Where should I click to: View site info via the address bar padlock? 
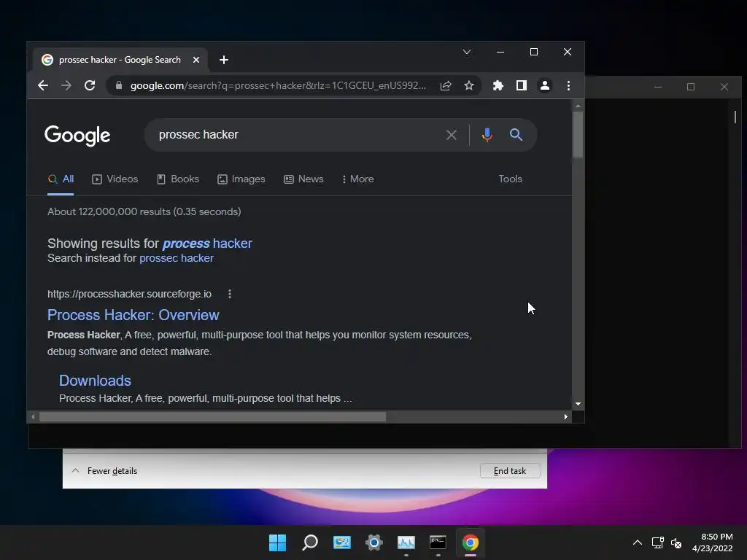(119, 86)
